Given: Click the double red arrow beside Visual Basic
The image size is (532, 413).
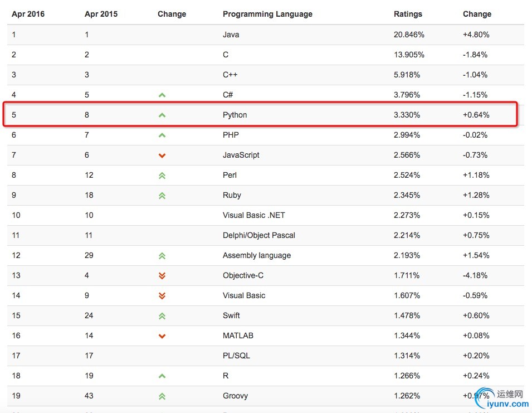Looking at the screenshot, I should [x=162, y=295].
